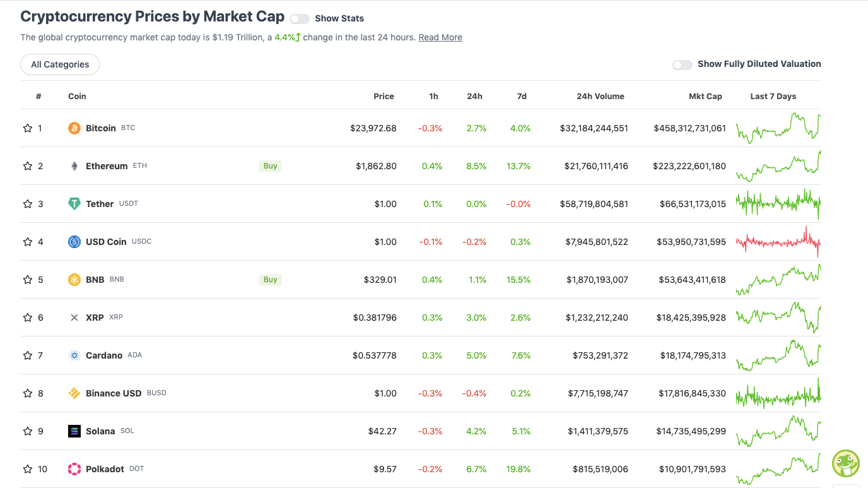The width and height of the screenshot is (868, 488).
Task: Click the Cardano dotted logo
Action: (74, 355)
